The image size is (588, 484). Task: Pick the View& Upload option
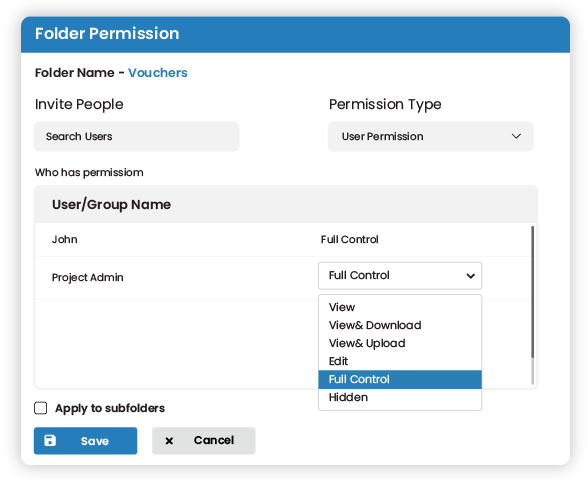coord(400,343)
